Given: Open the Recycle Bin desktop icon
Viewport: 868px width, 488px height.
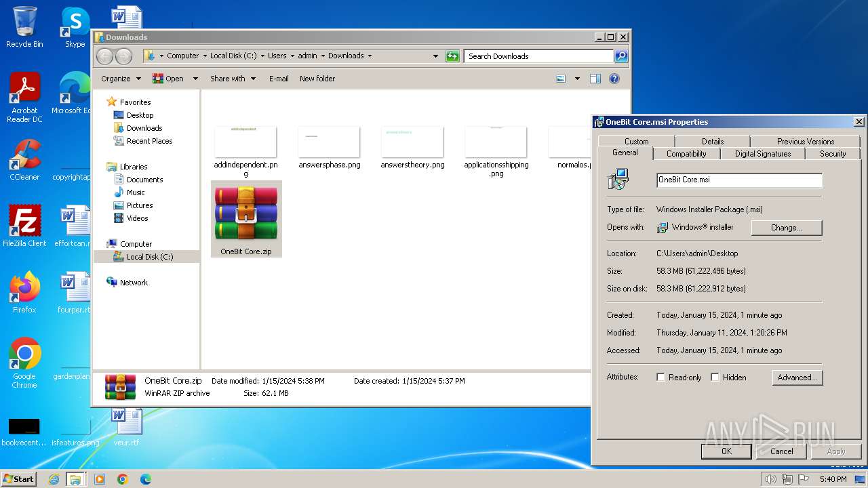Looking at the screenshot, I should tap(24, 27).
